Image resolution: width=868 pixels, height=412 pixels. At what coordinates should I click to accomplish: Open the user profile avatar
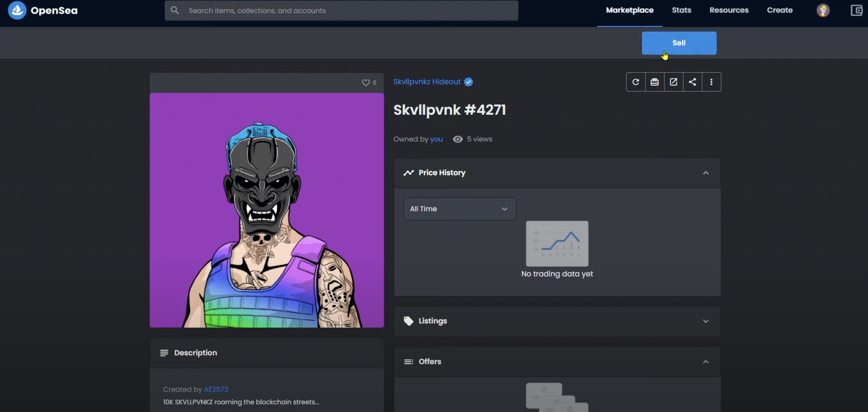(823, 10)
